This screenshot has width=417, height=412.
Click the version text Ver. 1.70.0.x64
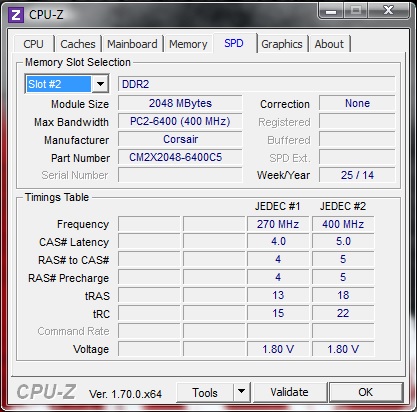point(125,394)
